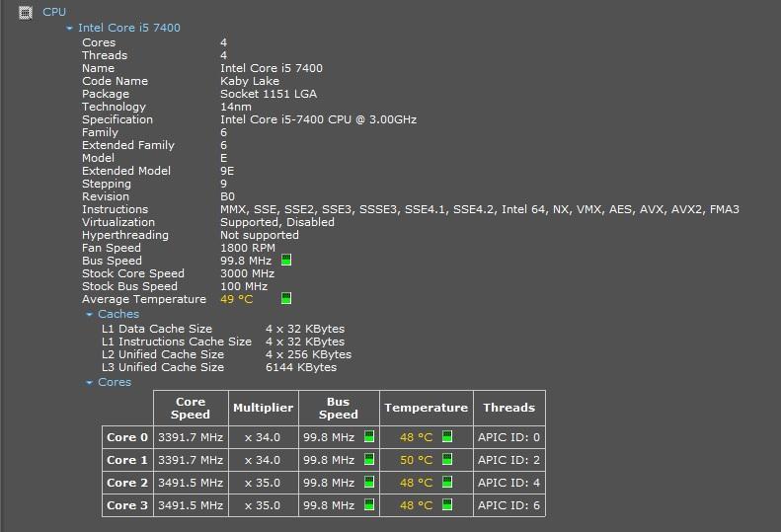Open the CPU section heading

pyautogui.click(x=54, y=12)
